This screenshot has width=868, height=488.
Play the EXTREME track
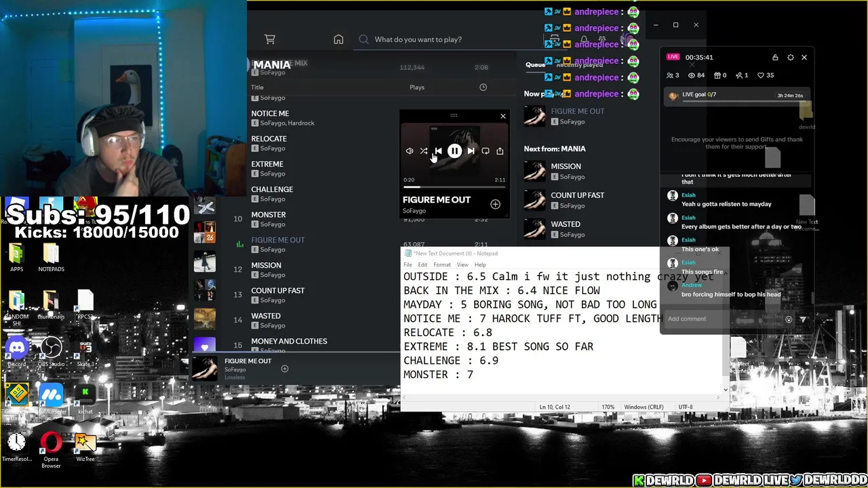pyautogui.click(x=267, y=164)
